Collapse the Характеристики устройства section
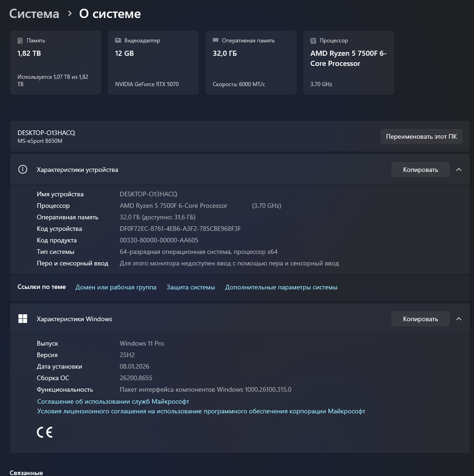 pyautogui.click(x=459, y=170)
